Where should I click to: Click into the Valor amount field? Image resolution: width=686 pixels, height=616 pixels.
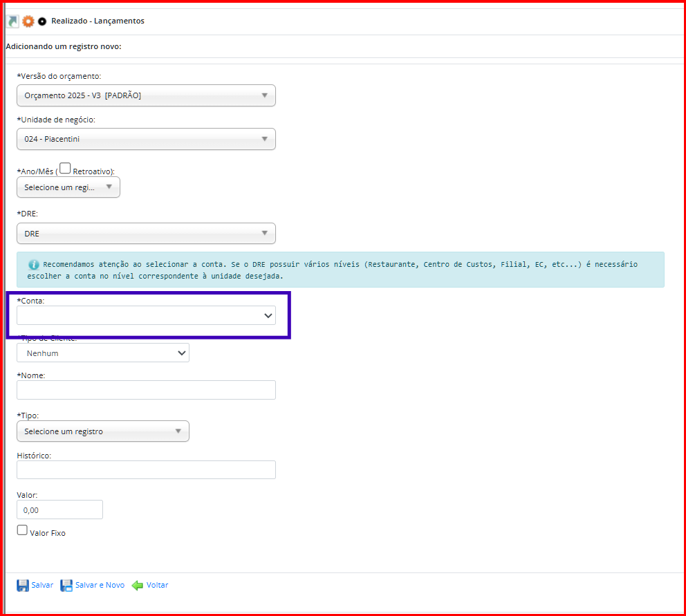pos(59,510)
